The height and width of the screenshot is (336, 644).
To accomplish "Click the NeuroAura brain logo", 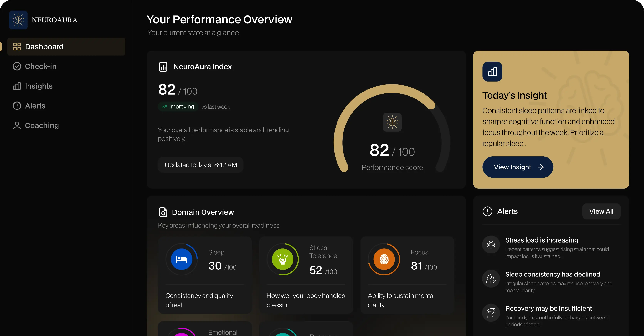I will tap(18, 20).
